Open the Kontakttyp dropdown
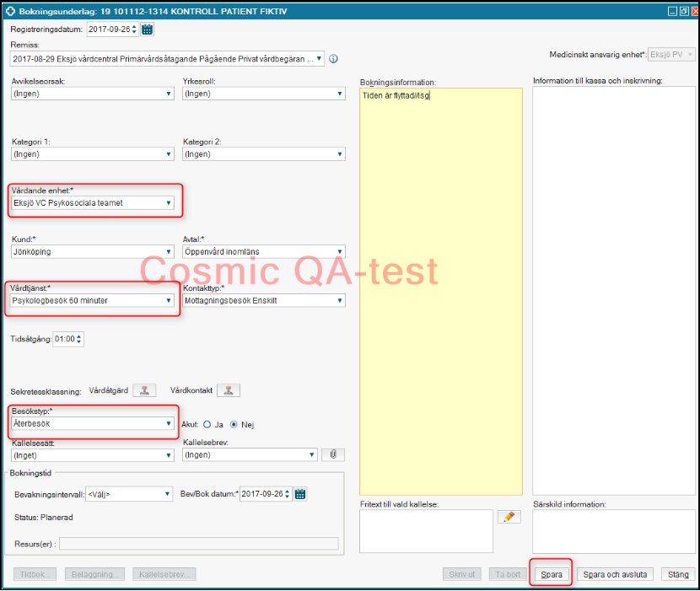The width and height of the screenshot is (700, 591). pyautogui.click(x=338, y=300)
